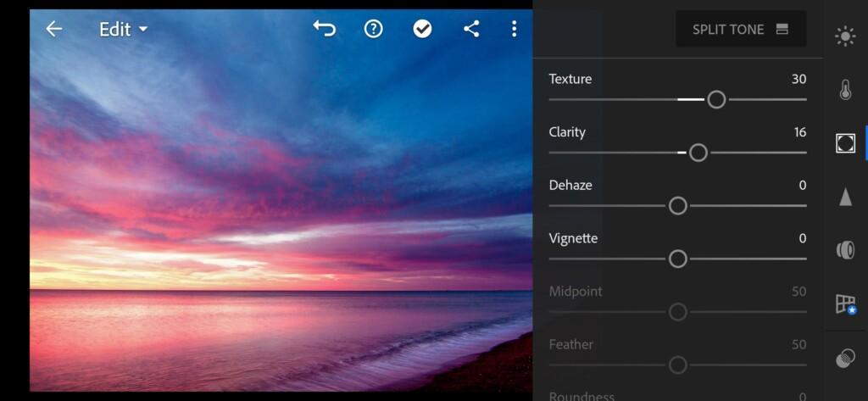
Task: Click the Dehaze value 0
Action: 803,186
